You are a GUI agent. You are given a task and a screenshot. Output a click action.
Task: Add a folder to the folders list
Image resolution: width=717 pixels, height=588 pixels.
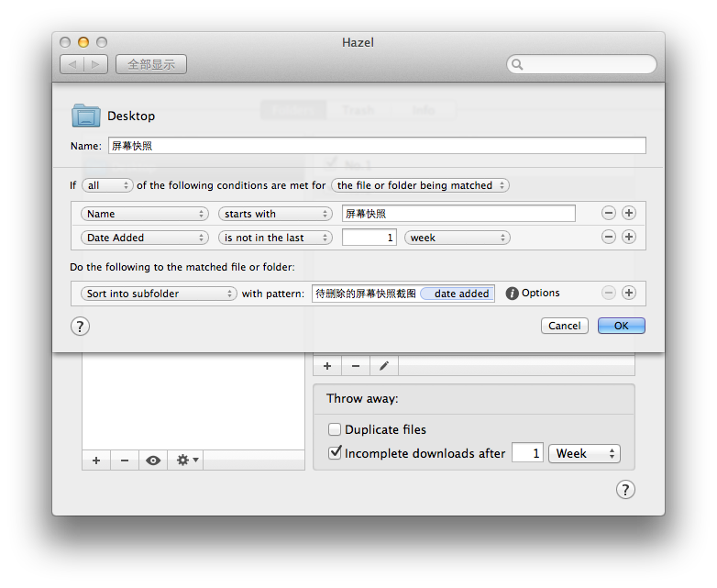click(x=96, y=460)
